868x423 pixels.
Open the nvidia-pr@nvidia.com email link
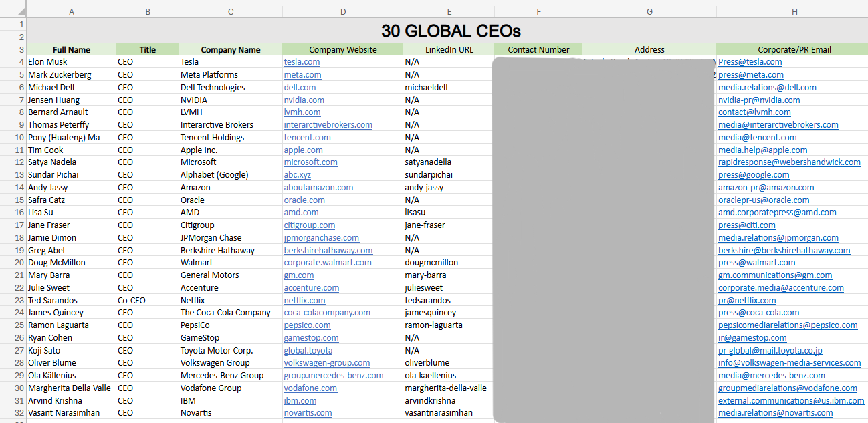759,100
